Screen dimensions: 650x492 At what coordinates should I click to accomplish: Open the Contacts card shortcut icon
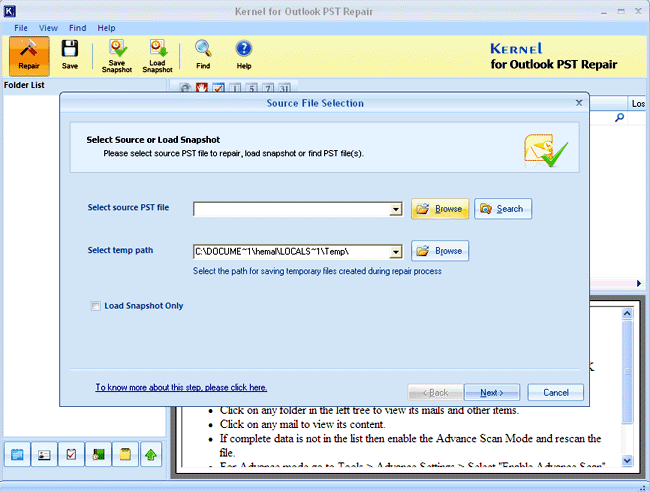pyautogui.click(x=44, y=455)
